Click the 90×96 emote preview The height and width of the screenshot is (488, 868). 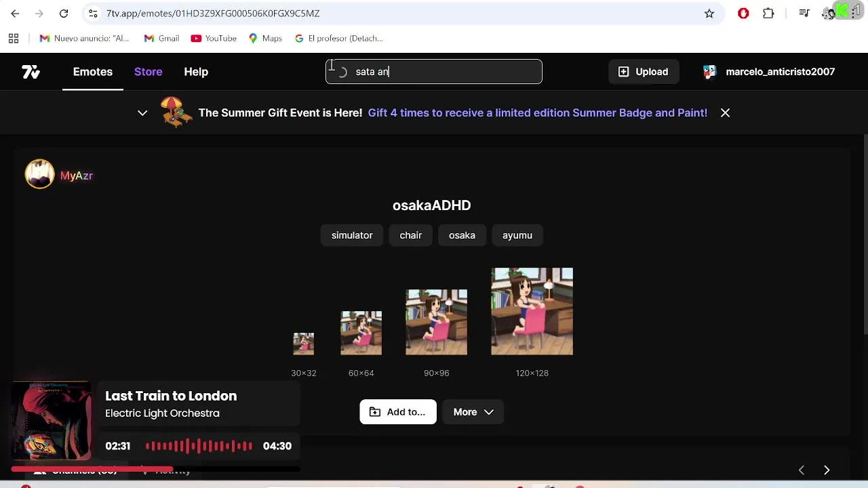(x=436, y=322)
